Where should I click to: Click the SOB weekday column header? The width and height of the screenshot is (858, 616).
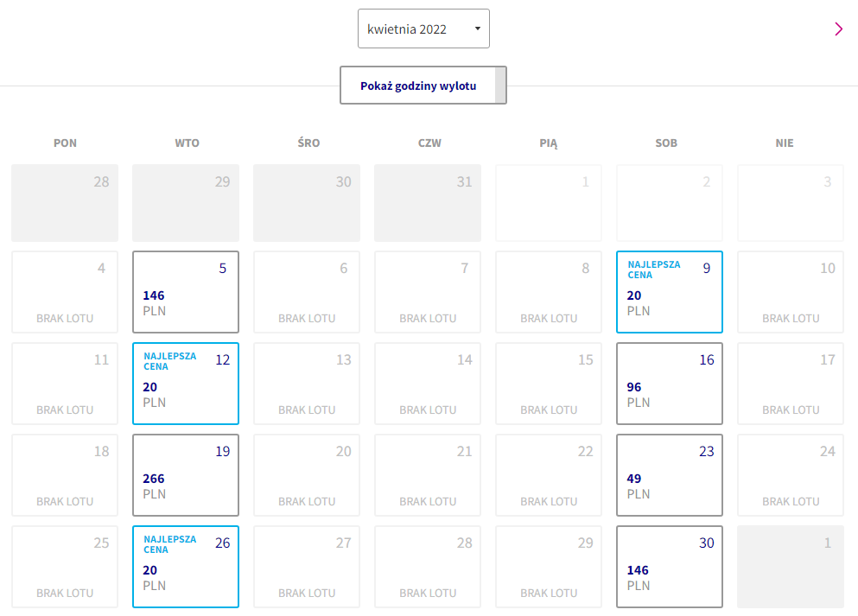666,143
